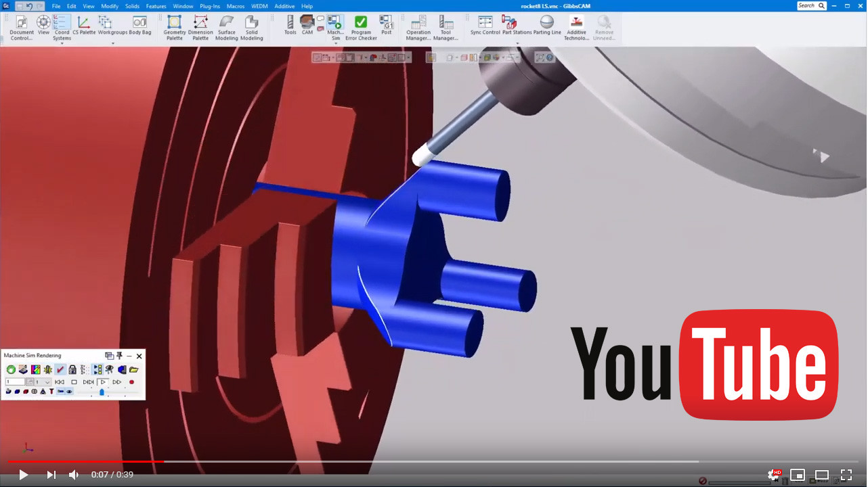The height and width of the screenshot is (487, 868).
Task: Open Sync Control
Action: coord(485,26)
